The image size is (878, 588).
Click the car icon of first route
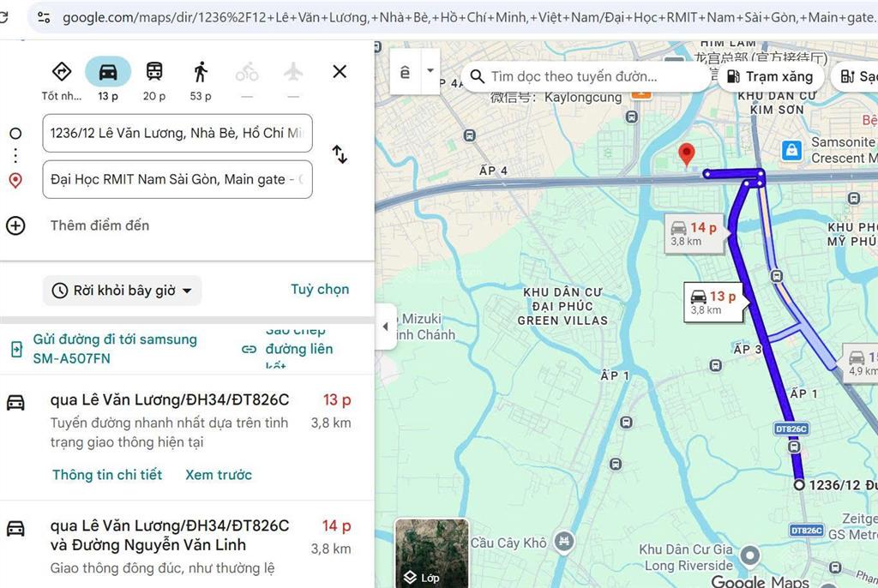(x=15, y=402)
